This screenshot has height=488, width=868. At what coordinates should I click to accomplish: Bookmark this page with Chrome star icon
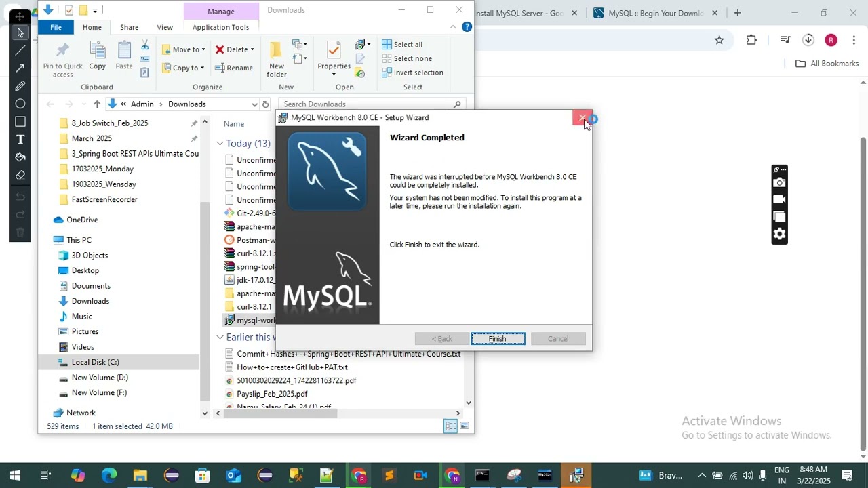click(719, 40)
